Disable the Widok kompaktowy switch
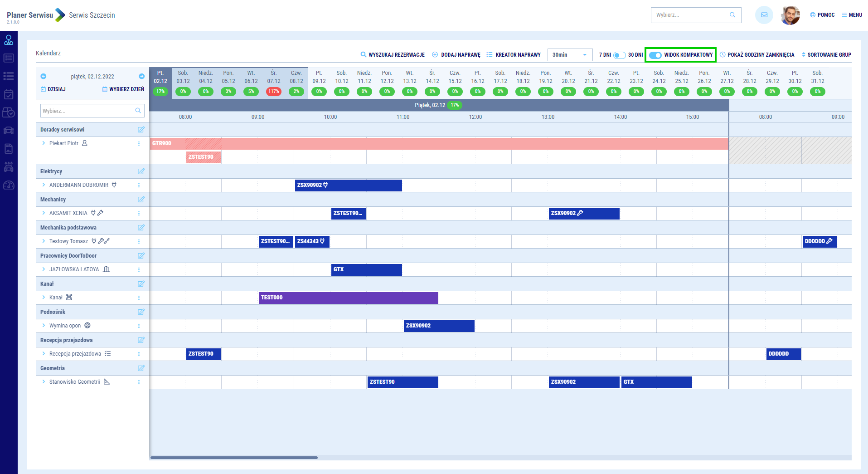868x474 pixels. tap(655, 55)
